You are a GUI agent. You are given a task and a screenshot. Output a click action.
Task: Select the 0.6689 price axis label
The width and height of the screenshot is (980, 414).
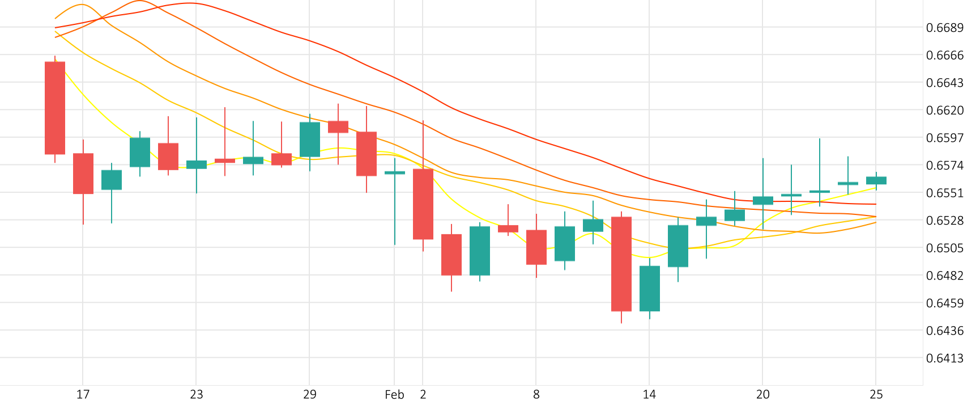pyautogui.click(x=944, y=28)
